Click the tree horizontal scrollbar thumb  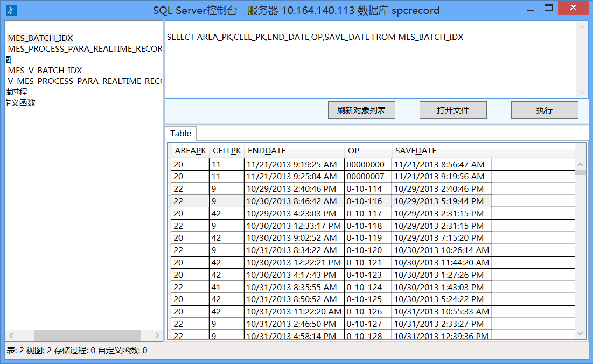(x=87, y=335)
